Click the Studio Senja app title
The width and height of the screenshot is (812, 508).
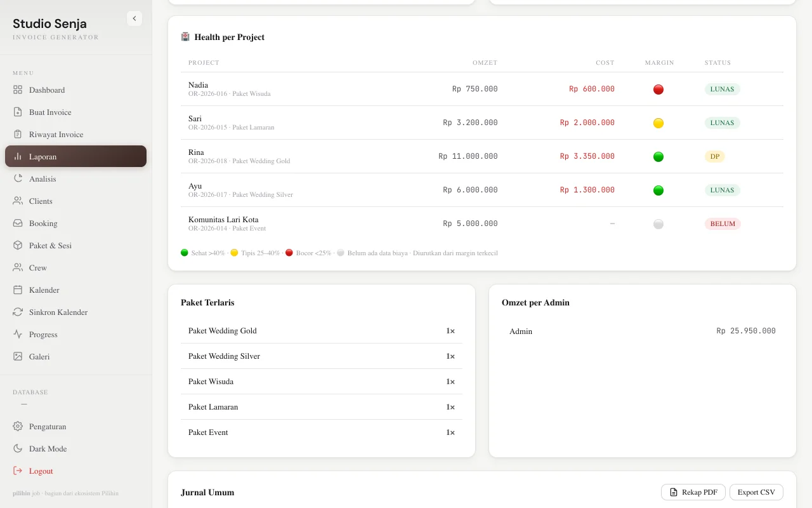49,23
